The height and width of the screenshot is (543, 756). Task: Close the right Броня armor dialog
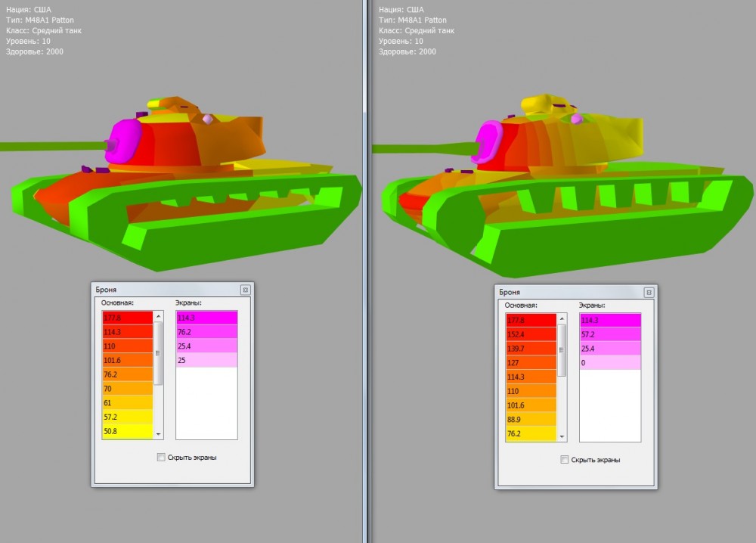[649, 292]
